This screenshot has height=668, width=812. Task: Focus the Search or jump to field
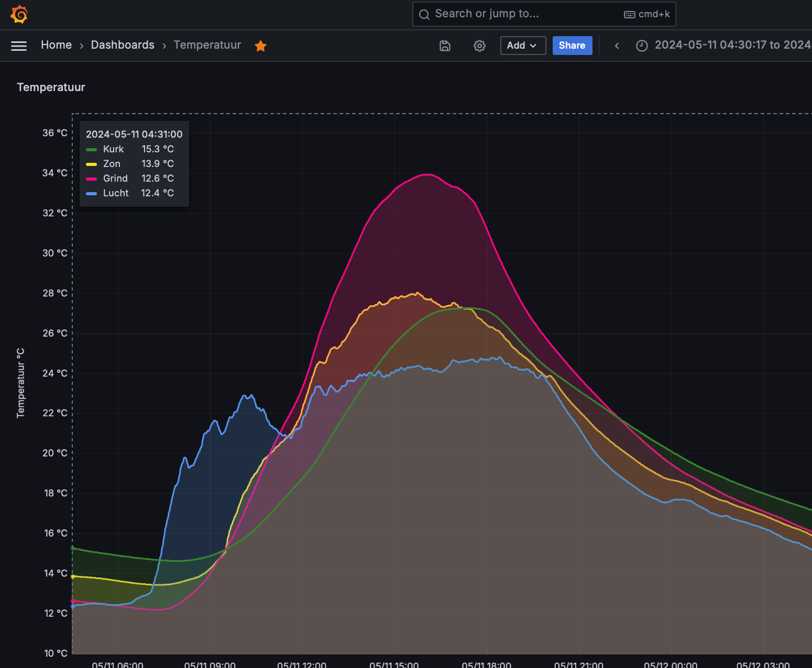(x=544, y=14)
